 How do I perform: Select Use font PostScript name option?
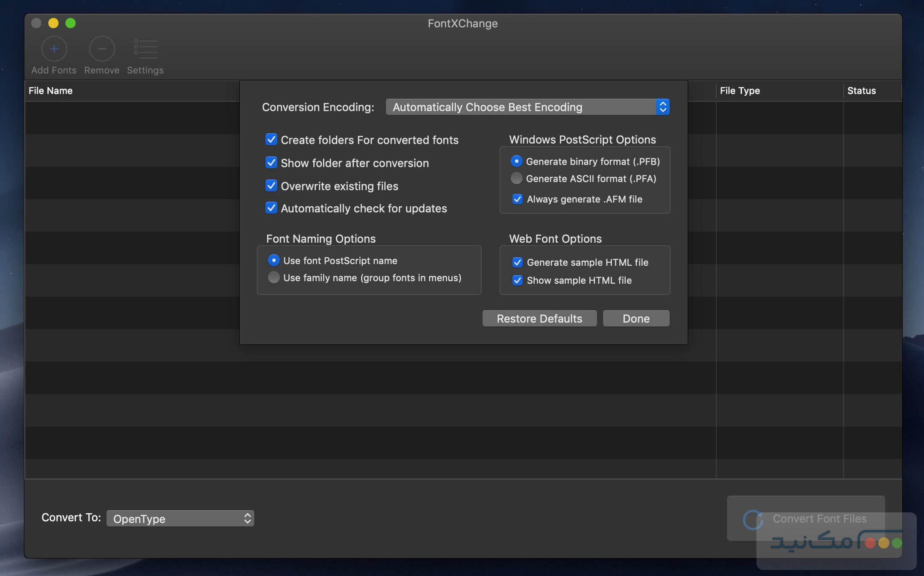tap(274, 260)
